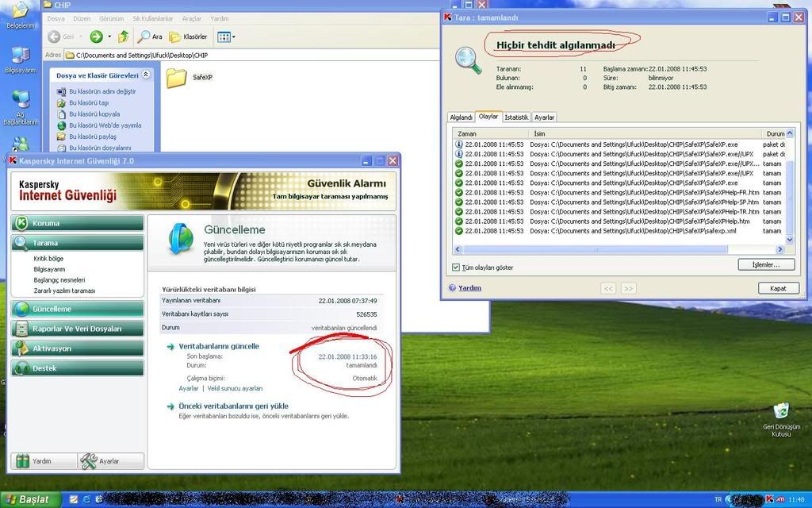Go up one folder level in Explorer
Viewport: 812px width, 508px height.
(123, 37)
